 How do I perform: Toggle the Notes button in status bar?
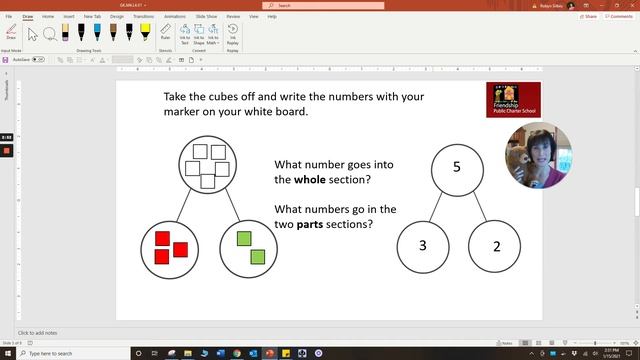tap(504, 343)
